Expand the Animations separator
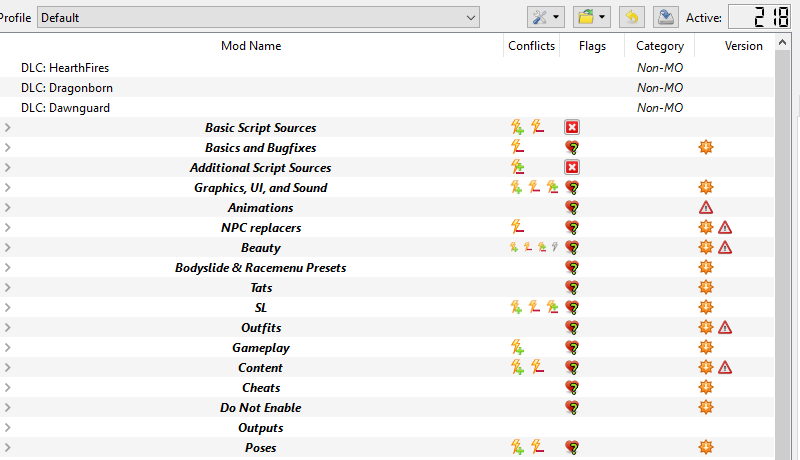Viewport: 800px width, 460px height. click(x=8, y=208)
